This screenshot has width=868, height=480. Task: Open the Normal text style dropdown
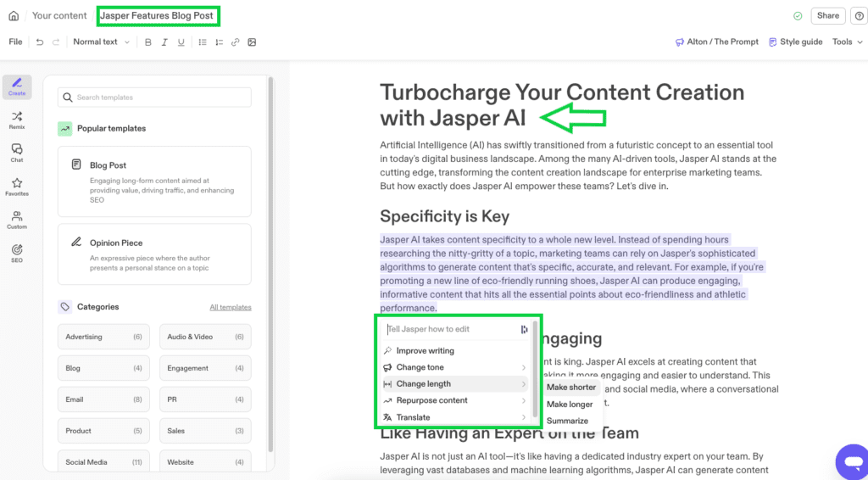click(x=102, y=42)
